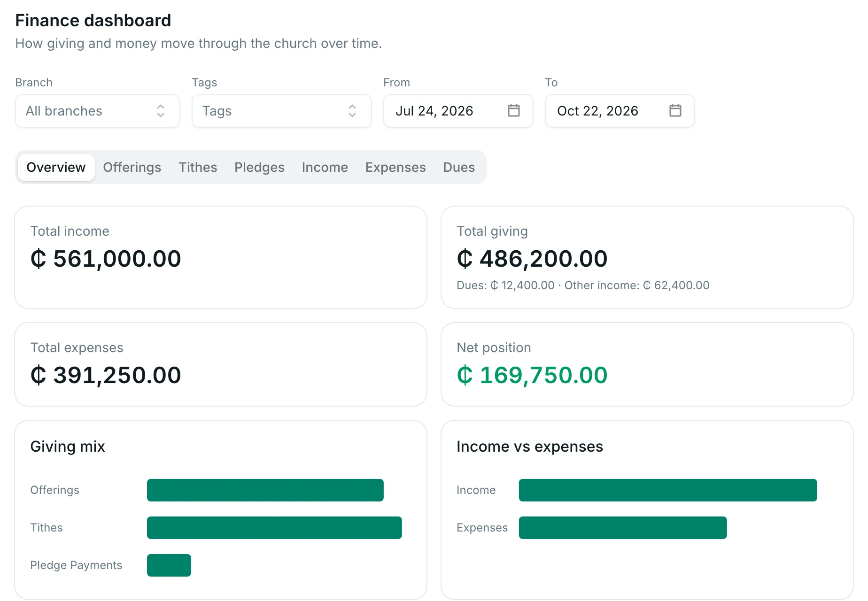Screen dimensions: 868x601
Task: Click the Offerings bar in Giving mix
Action: [x=265, y=490]
